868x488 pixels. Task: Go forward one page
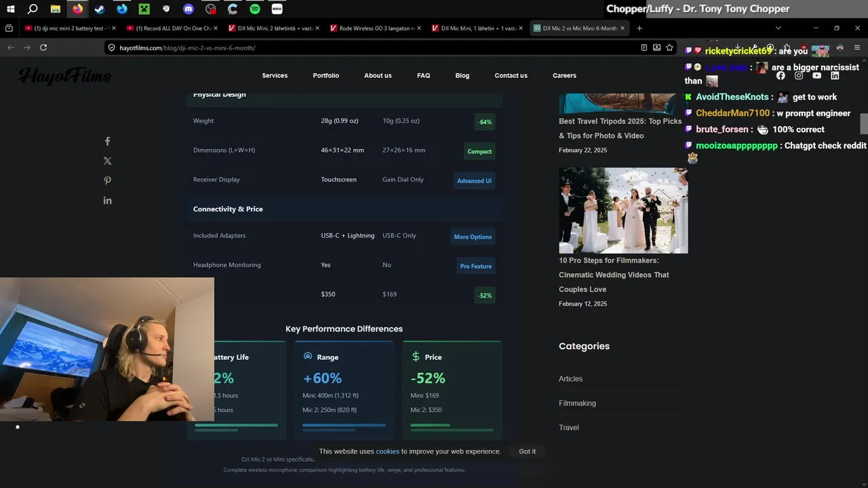click(x=27, y=47)
